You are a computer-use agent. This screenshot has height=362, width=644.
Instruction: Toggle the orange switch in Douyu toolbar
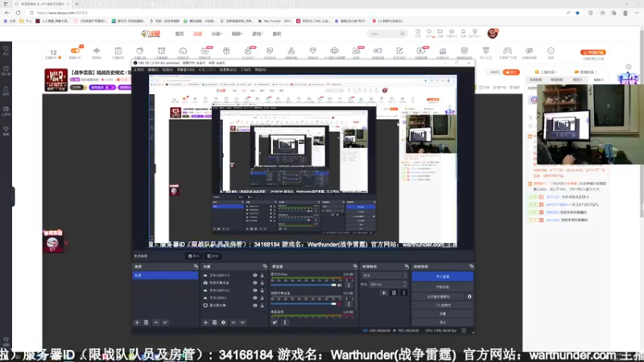[x=75, y=51]
